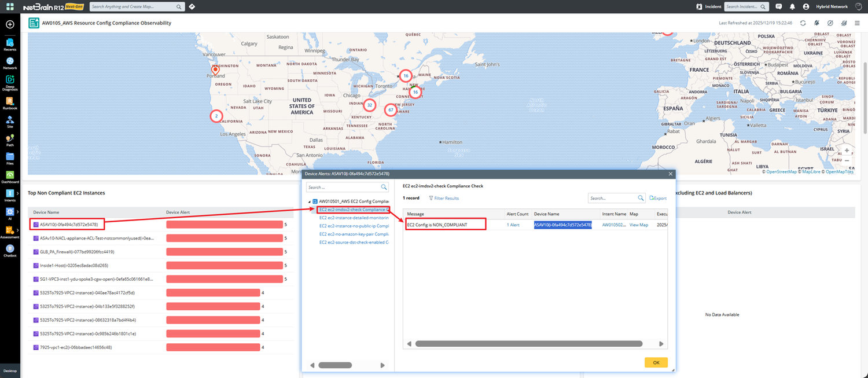Open Dashboard in the left sidebar

10,177
